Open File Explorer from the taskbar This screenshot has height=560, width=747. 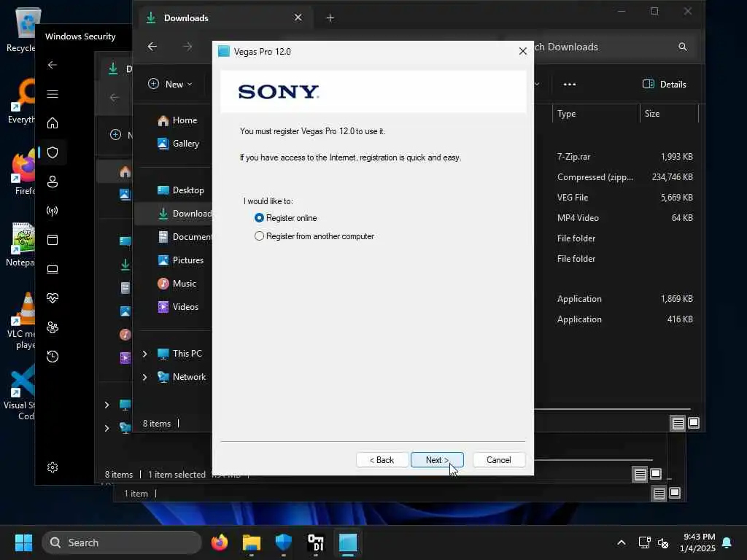coord(251,542)
